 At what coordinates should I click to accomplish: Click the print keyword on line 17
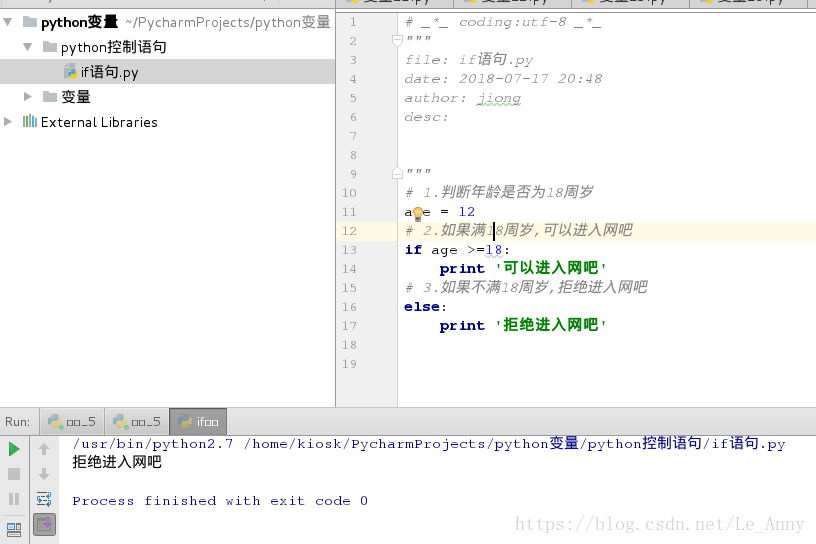click(x=462, y=326)
